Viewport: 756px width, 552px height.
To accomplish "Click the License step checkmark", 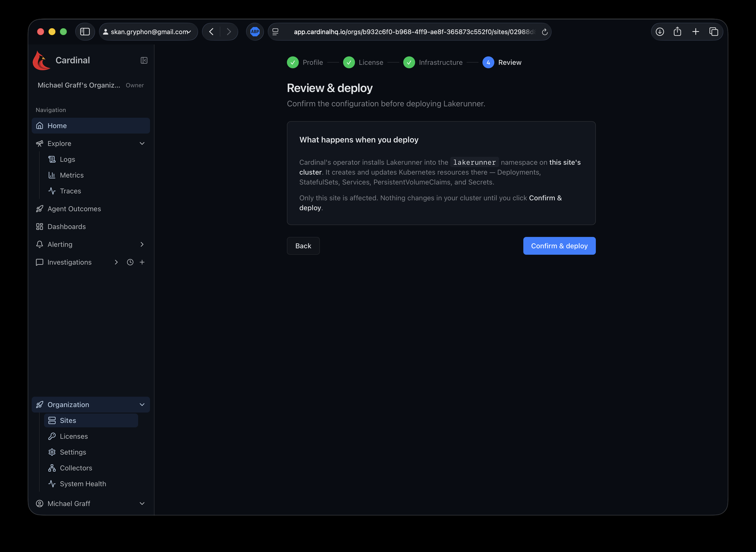I will [349, 62].
